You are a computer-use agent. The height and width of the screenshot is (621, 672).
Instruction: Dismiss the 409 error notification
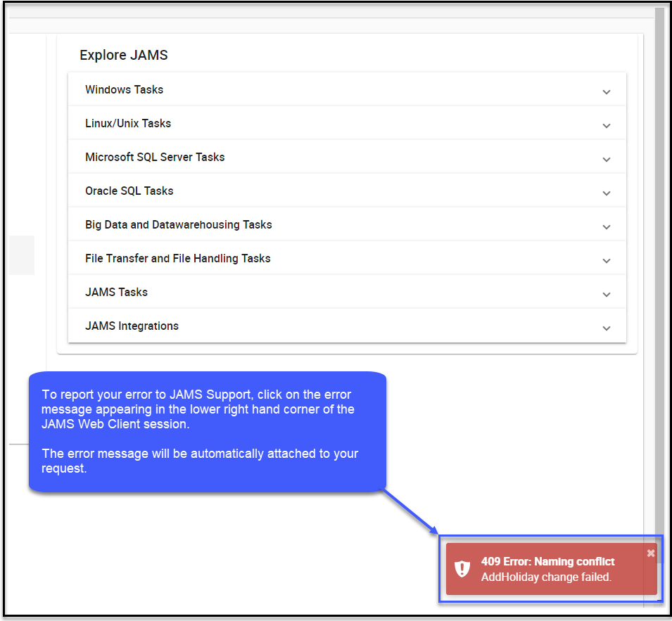click(x=651, y=553)
